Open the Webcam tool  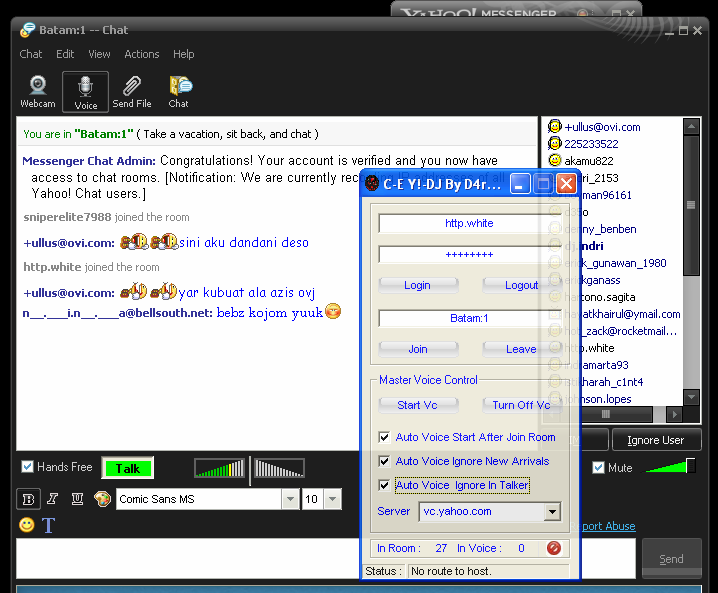pos(38,92)
